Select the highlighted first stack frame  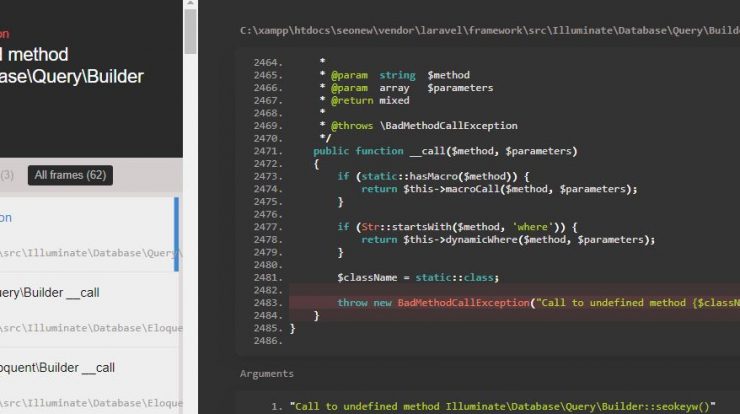89,235
